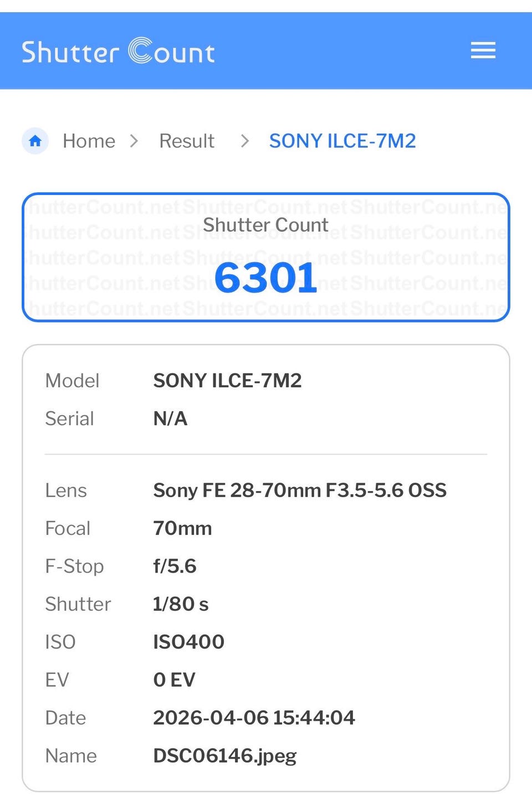Image resolution: width=532 pixels, height=808 pixels.
Task: Click the DSC06146.jpeg file name
Action: tap(224, 755)
